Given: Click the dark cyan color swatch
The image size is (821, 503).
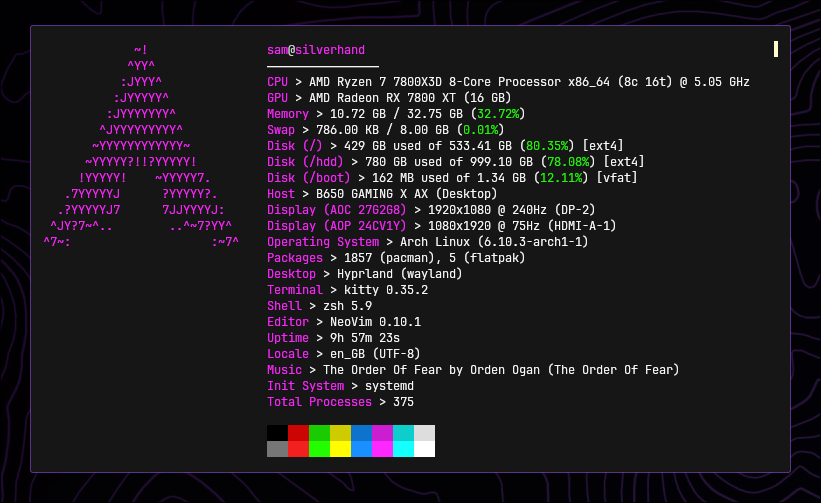Looking at the screenshot, I should pyautogui.click(x=403, y=433).
